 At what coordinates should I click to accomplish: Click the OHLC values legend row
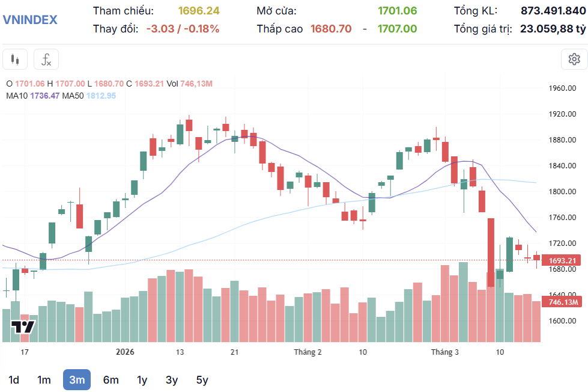coord(108,84)
